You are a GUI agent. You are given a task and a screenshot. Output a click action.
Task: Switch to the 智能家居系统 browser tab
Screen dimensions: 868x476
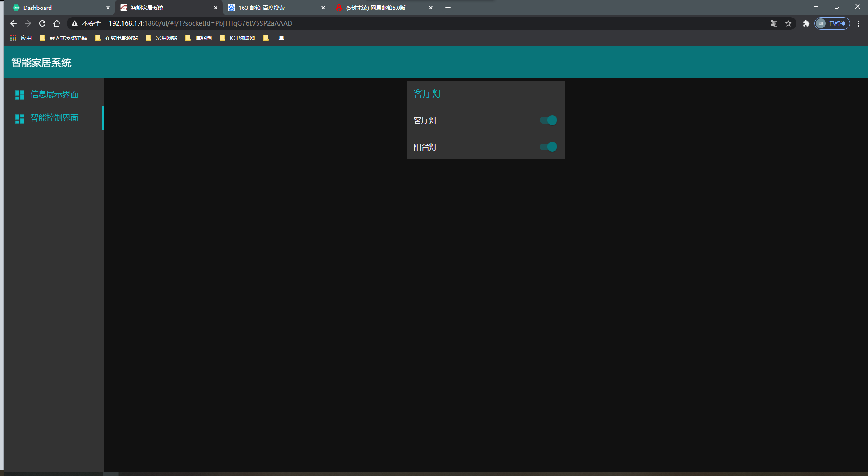[169, 8]
